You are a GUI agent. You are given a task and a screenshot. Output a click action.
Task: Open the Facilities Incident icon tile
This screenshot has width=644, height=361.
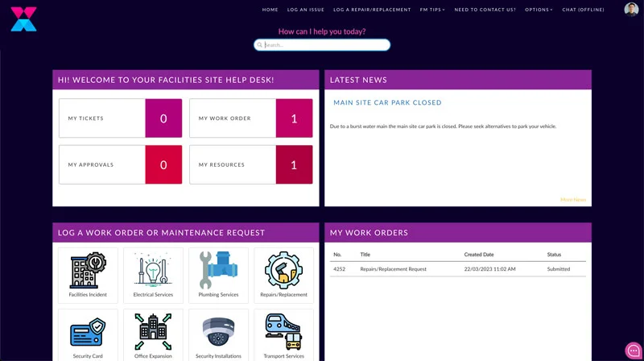pyautogui.click(x=88, y=275)
